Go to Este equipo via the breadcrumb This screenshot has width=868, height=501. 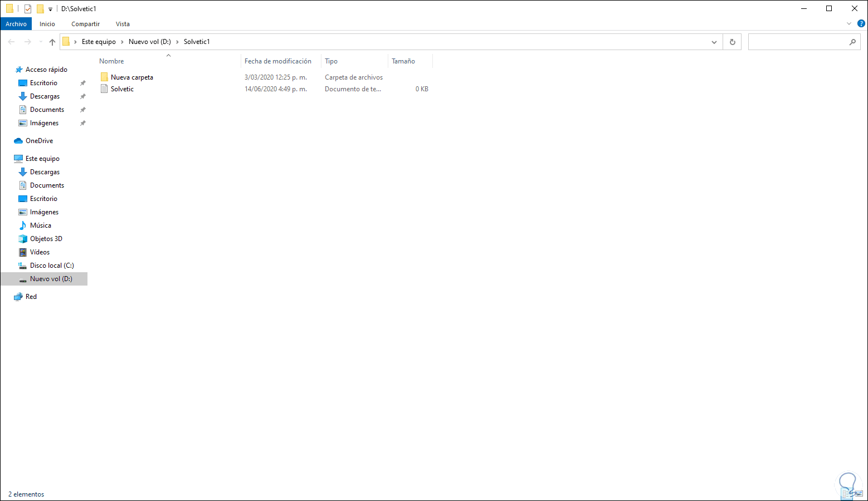[x=99, y=41]
